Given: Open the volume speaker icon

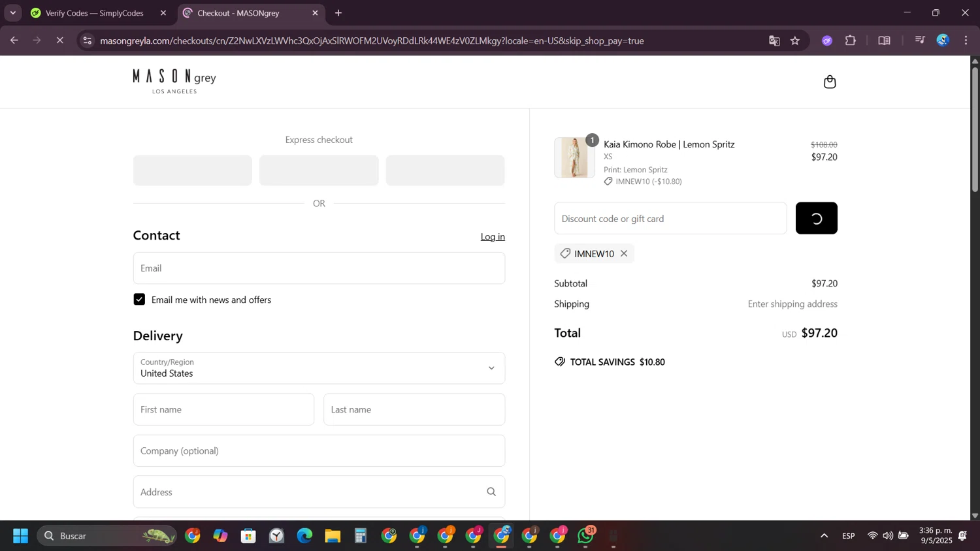Looking at the screenshot, I should 888,536.
